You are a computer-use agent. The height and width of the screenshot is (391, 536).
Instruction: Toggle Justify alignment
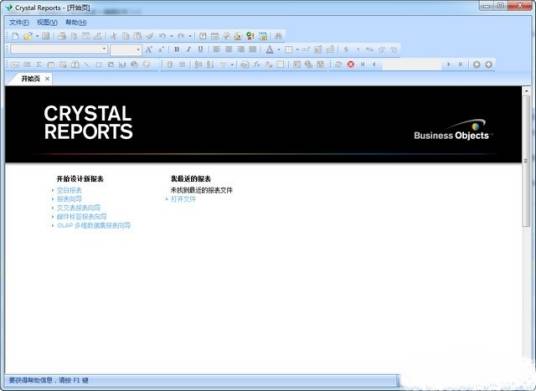tap(253, 50)
